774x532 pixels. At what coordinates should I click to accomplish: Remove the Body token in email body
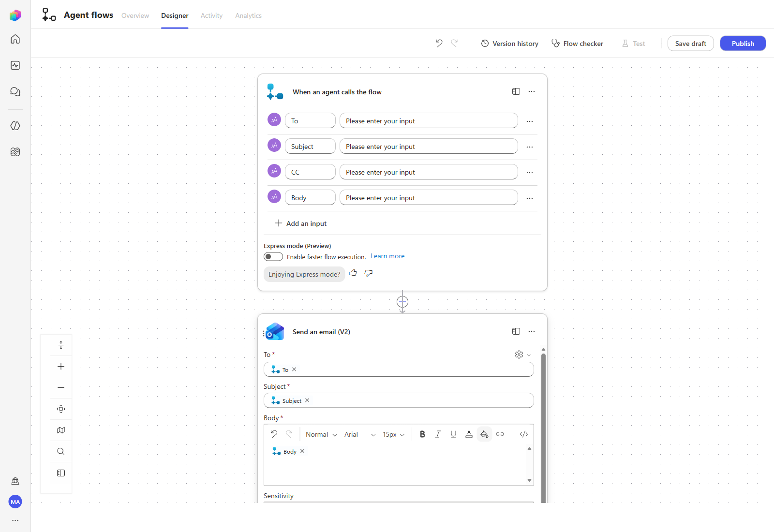[x=302, y=451]
